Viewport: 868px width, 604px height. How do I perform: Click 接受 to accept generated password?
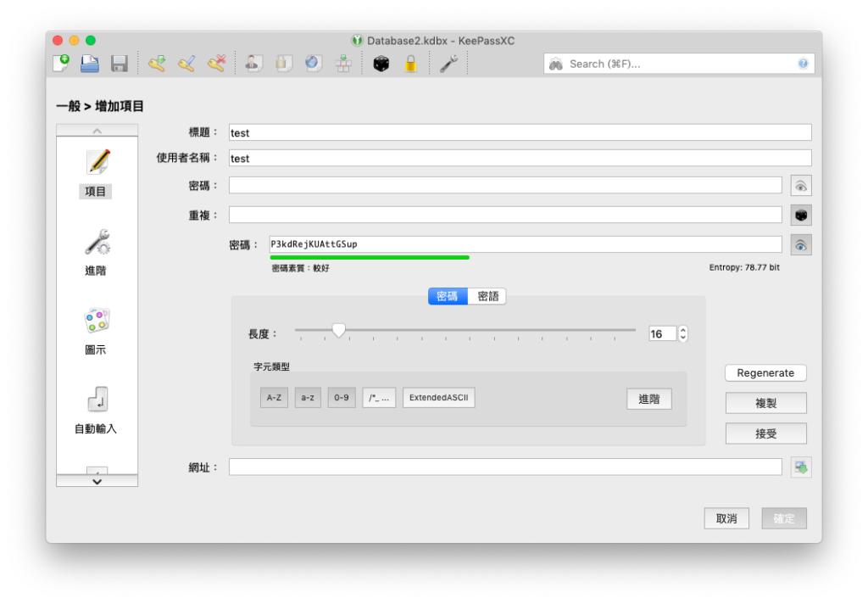pos(766,433)
